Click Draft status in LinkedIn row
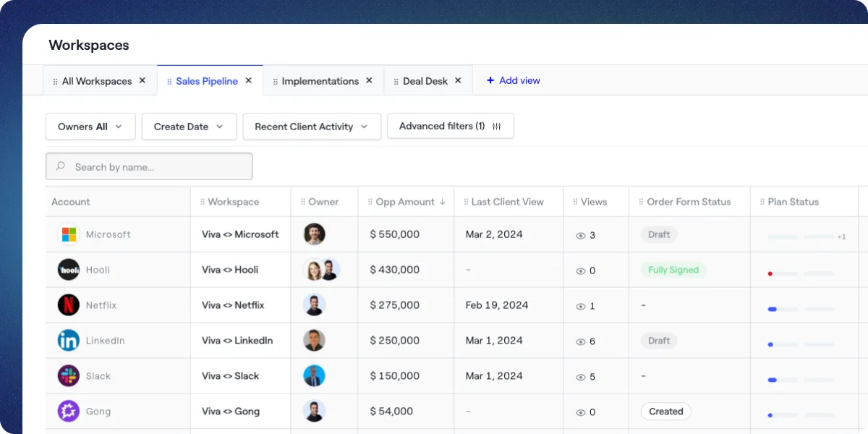The image size is (868, 434). 659,341
